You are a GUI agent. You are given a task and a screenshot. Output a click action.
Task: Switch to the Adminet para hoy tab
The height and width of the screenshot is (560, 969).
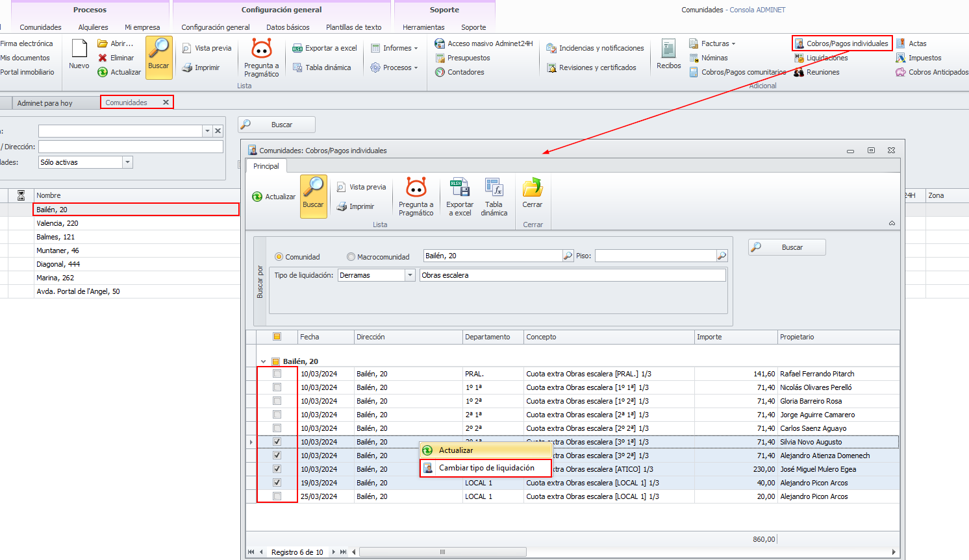pyautogui.click(x=45, y=103)
